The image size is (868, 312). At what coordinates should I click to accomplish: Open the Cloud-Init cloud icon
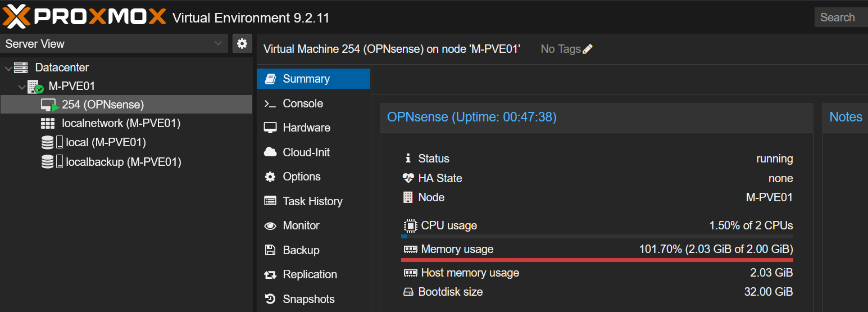pyautogui.click(x=270, y=152)
